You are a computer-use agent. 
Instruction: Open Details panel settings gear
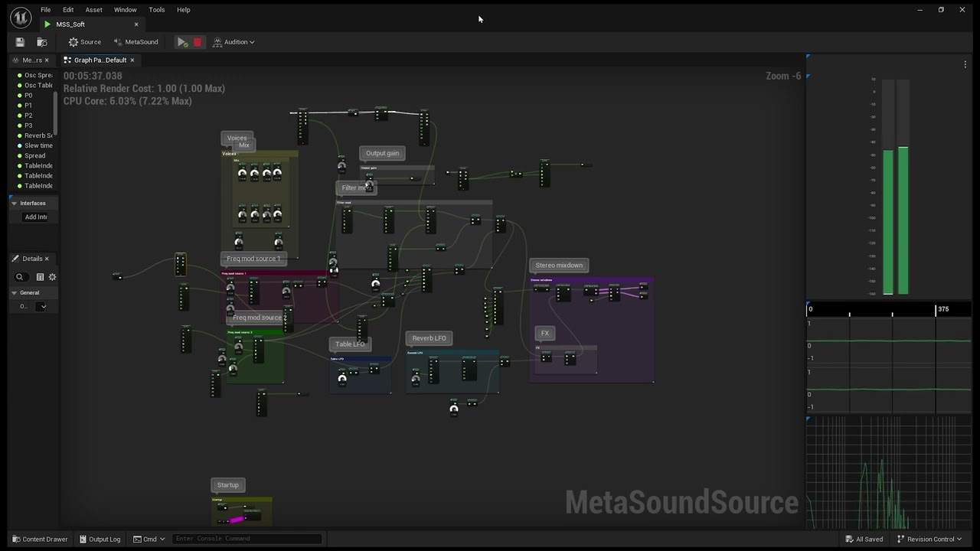52,277
